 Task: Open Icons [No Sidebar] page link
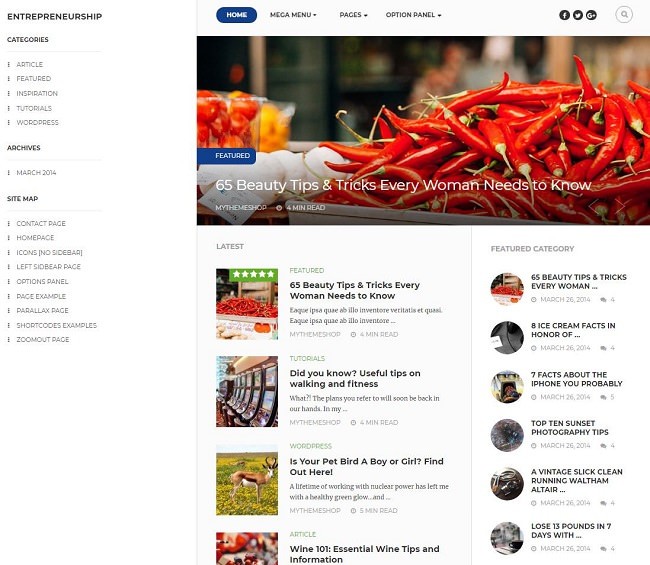pyautogui.click(x=49, y=252)
